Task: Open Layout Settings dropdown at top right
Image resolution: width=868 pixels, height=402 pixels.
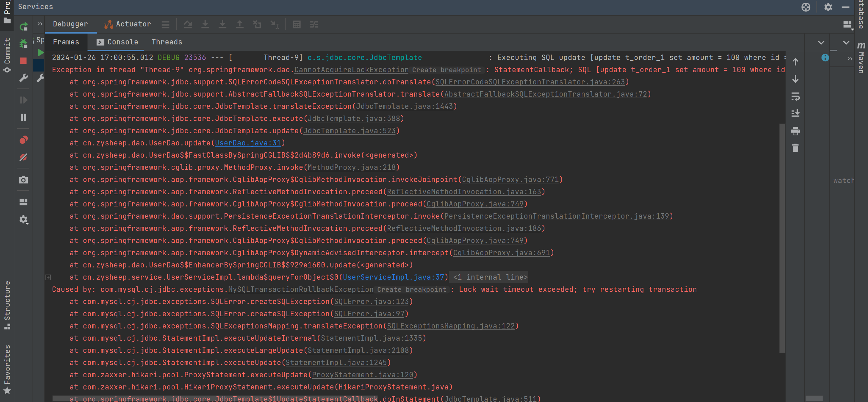Action: (x=848, y=25)
